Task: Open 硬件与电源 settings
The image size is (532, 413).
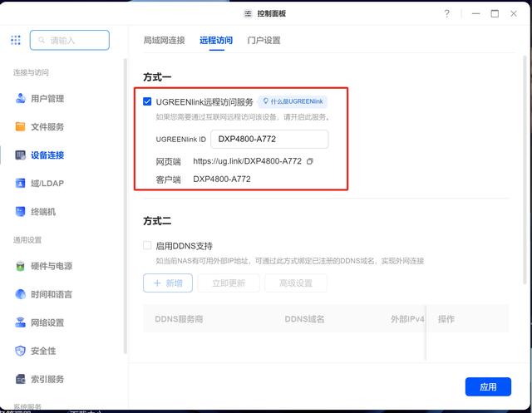Action: 52,266
